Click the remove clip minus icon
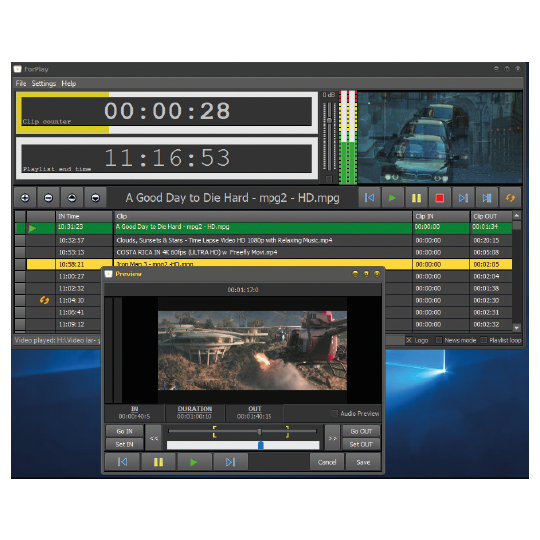Viewport: 540px width, 540px height. [49, 198]
